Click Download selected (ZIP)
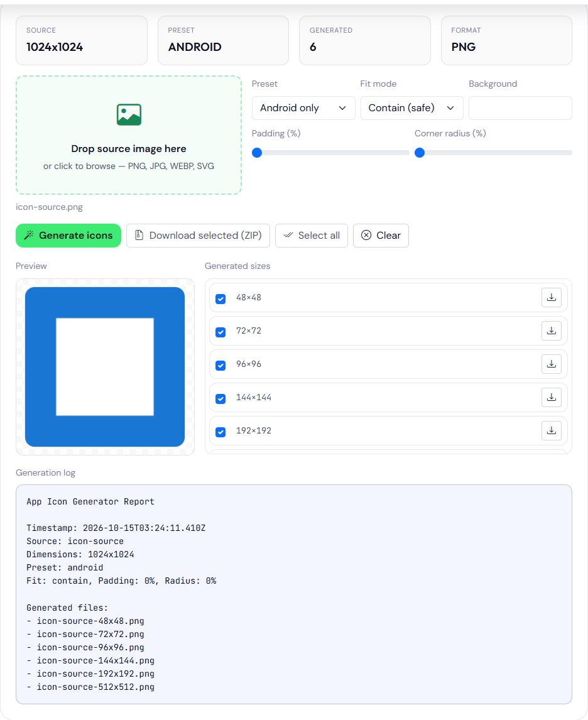 point(199,236)
